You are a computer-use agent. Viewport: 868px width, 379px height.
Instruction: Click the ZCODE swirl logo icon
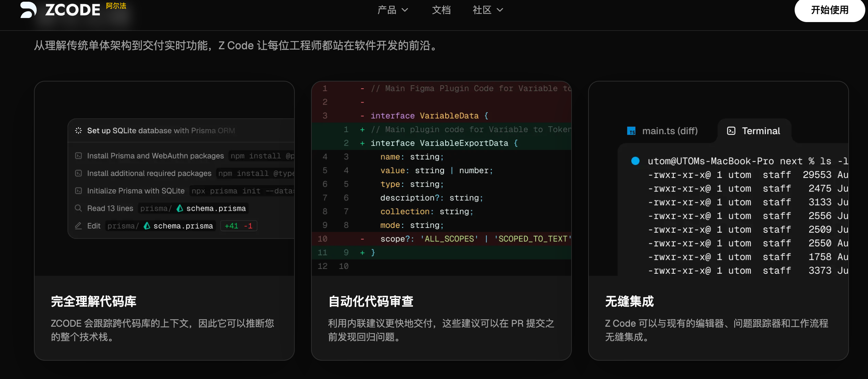[28, 10]
